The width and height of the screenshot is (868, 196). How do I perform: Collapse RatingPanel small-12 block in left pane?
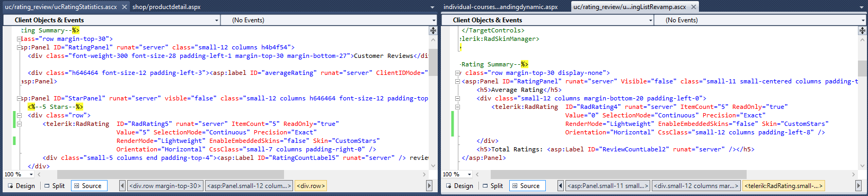(x=19, y=47)
